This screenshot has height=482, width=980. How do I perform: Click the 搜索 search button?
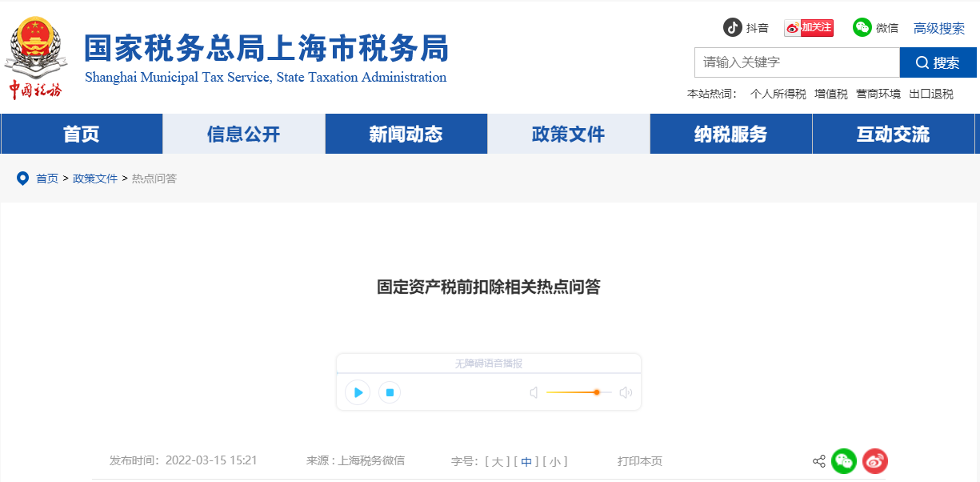(938, 62)
